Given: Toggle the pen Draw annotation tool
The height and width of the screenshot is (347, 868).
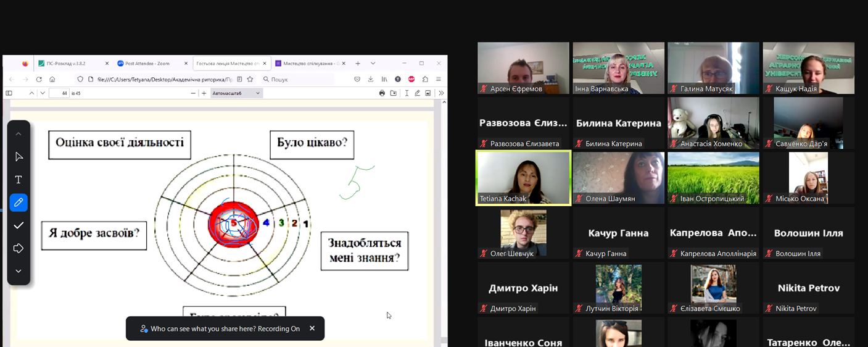Looking at the screenshot, I should pos(19,203).
